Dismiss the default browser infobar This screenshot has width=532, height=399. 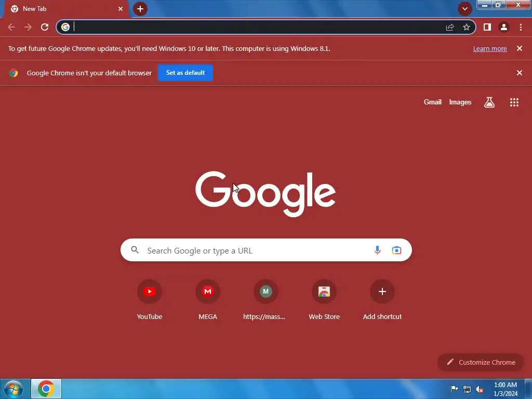click(520, 73)
